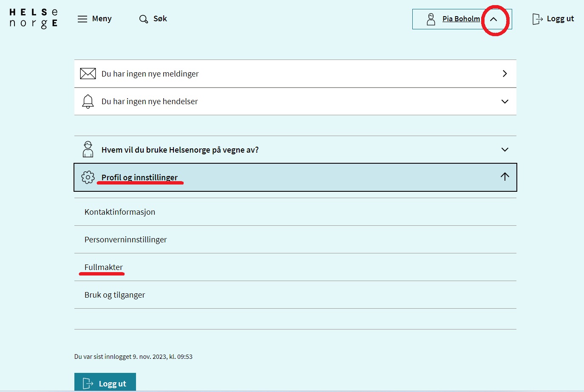Open Bruk og tilganger
The height and width of the screenshot is (392, 584).
click(x=115, y=295)
